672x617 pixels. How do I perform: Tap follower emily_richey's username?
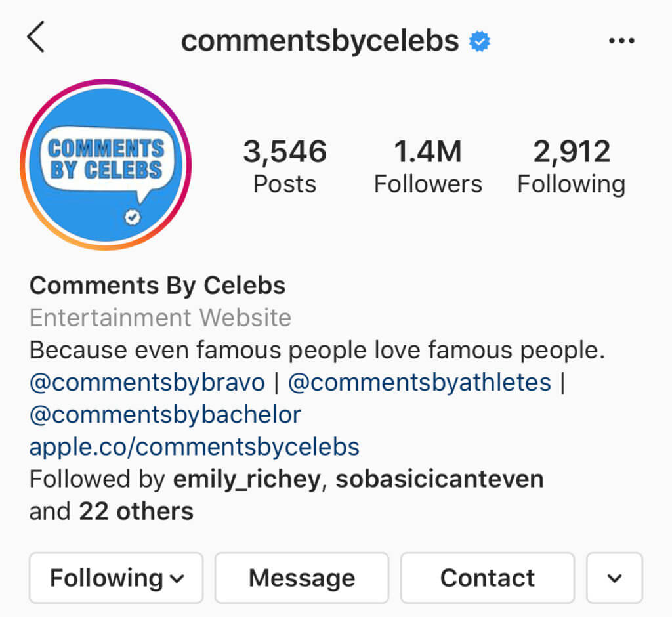coord(247,479)
